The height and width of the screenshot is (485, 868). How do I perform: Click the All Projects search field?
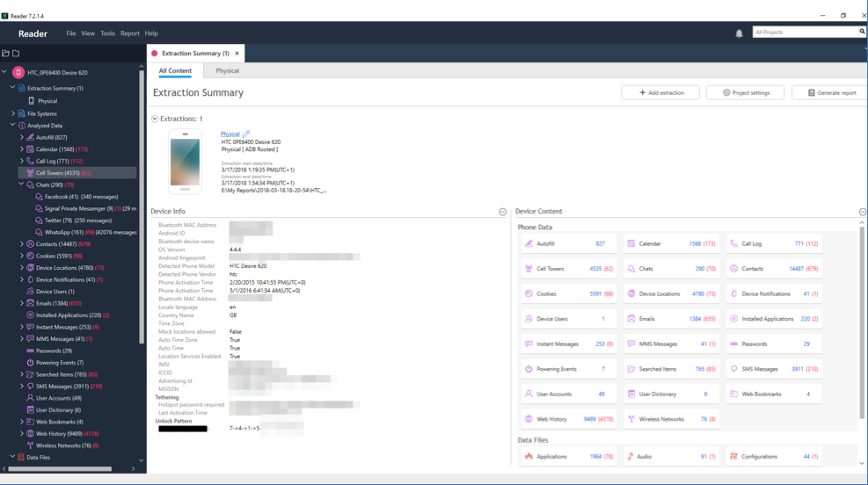point(804,33)
